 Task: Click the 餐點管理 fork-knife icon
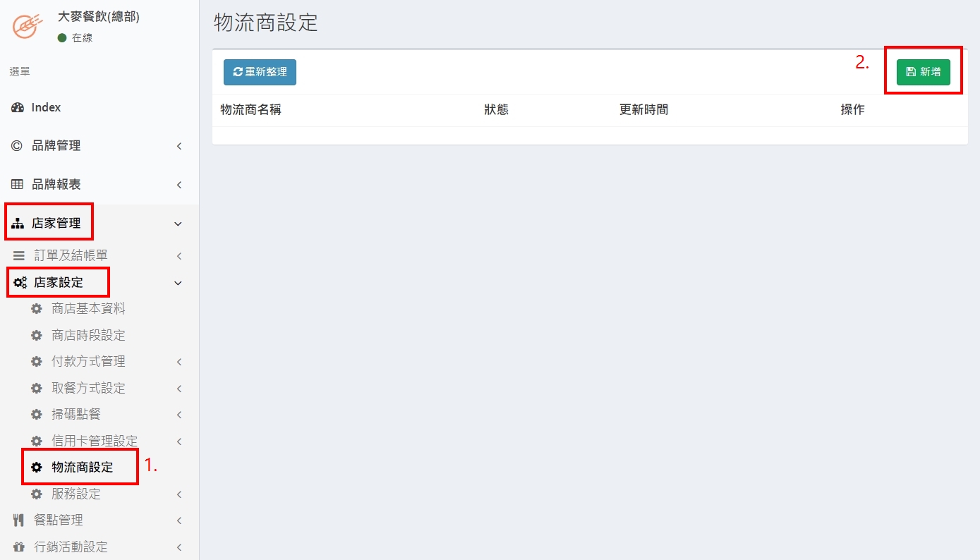coord(19,521)
